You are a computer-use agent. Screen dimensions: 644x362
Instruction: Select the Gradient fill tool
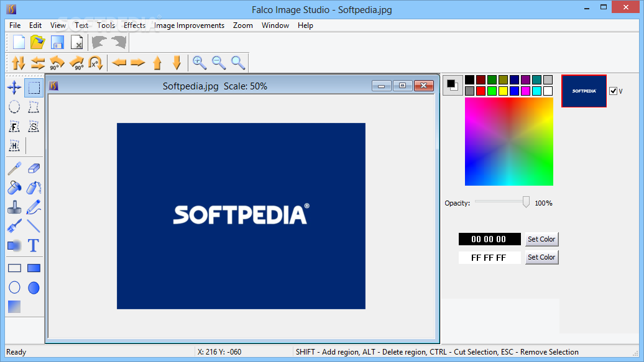click(x=14, y=307)
